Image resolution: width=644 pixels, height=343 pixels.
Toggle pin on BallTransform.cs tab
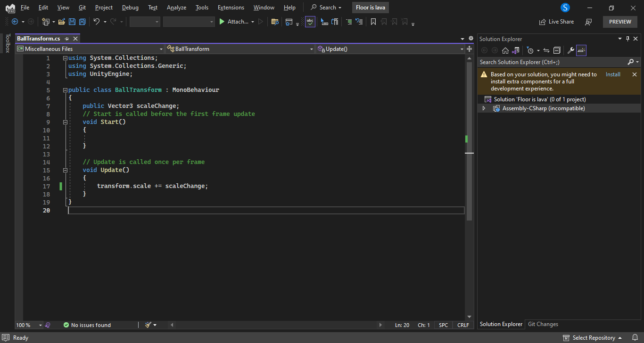(x=67, y=39)
